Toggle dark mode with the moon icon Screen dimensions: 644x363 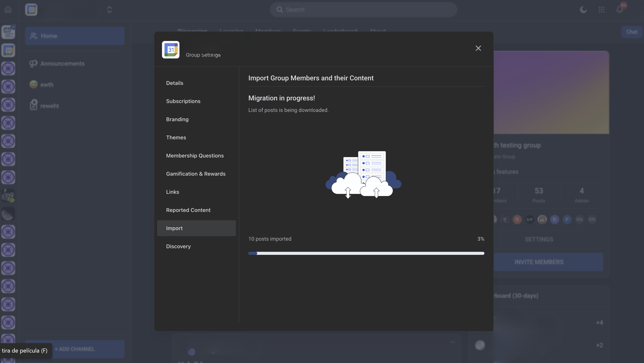(583, 10)
